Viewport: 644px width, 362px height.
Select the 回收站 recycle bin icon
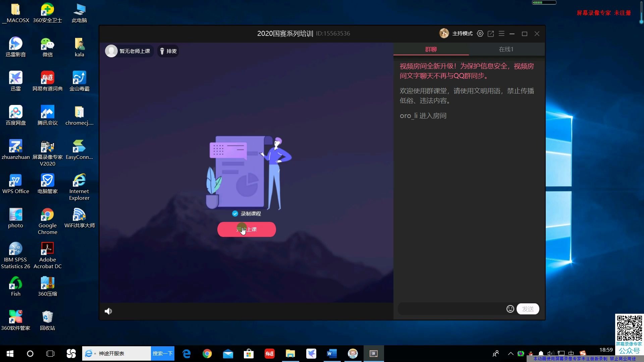tap(47, 321)
